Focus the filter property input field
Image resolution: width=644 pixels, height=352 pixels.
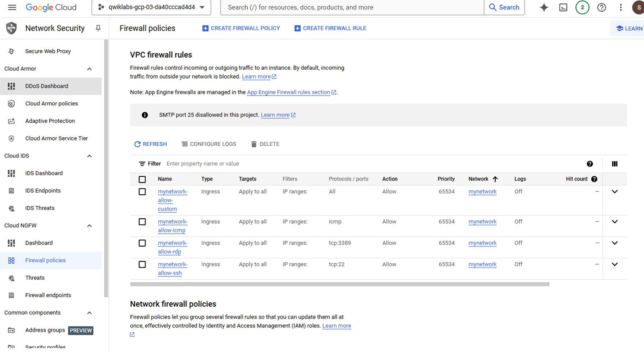click(373, 164)
